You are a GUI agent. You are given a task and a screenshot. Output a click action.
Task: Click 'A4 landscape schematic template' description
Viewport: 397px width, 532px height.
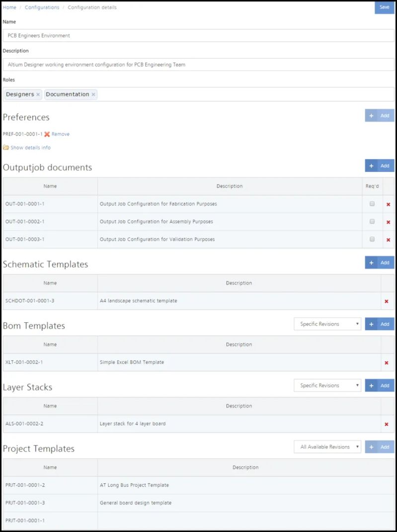point(138,301)
